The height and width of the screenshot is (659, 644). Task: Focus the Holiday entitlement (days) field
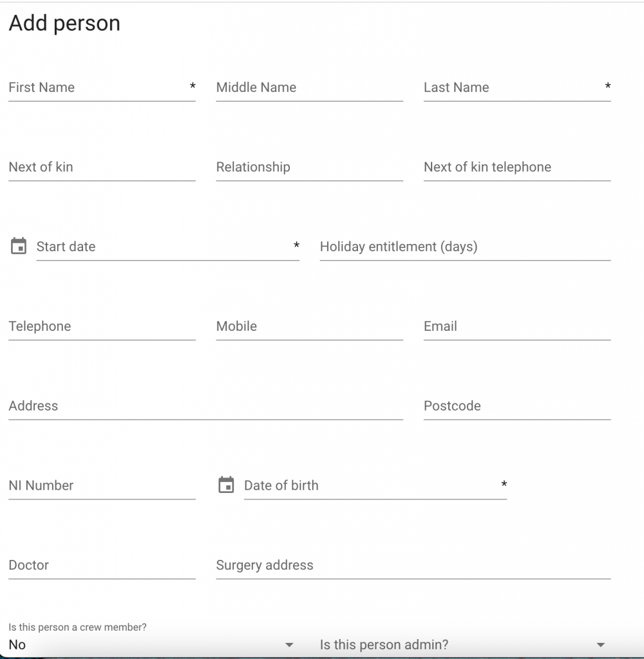[464, 247]
